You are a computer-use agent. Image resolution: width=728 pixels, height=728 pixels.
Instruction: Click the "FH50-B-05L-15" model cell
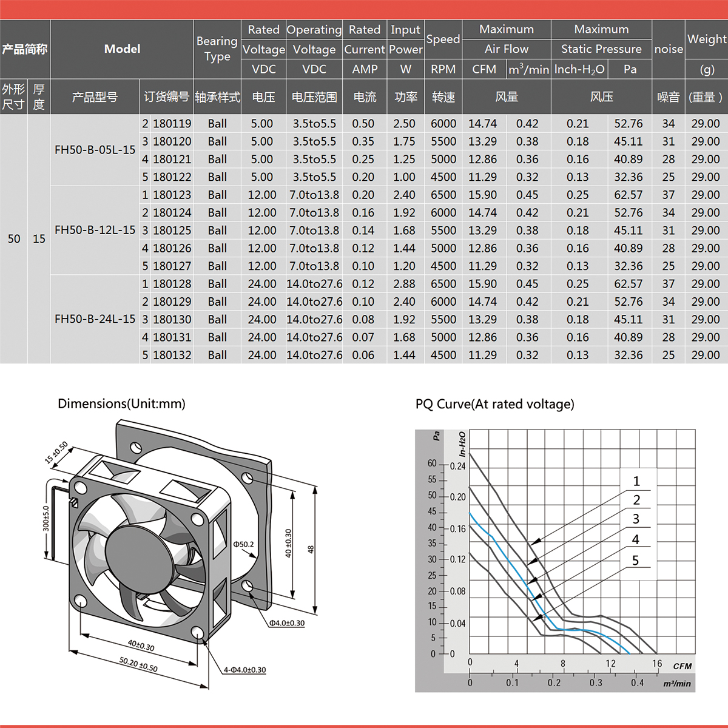95,150
